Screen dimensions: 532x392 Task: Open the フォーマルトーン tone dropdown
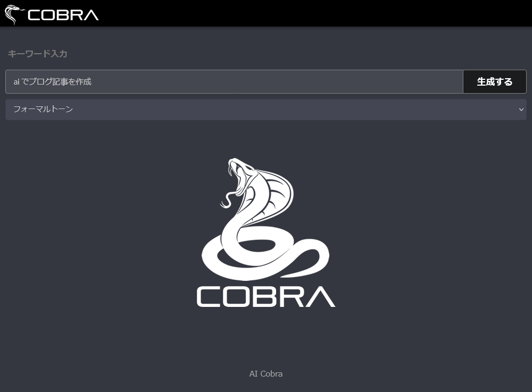click(x=265, y=109)
